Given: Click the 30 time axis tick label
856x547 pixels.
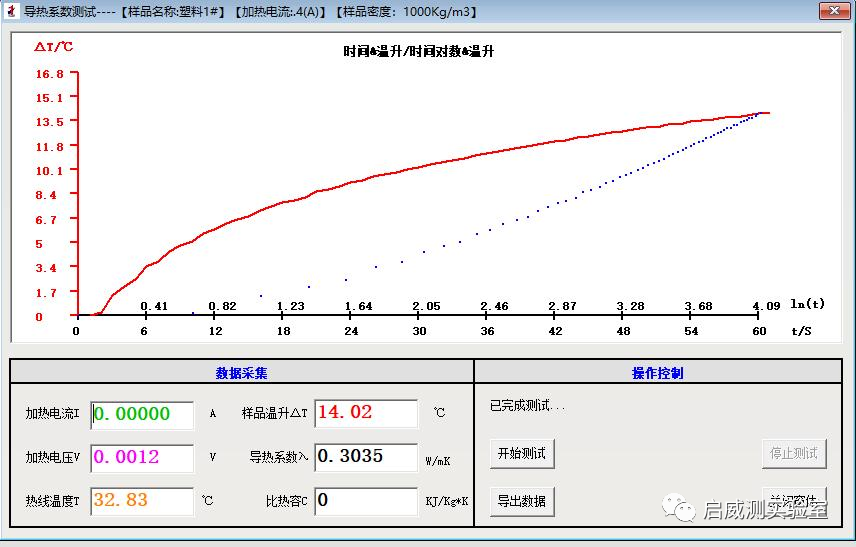Looking at the screenshot, I should [419, 331].
